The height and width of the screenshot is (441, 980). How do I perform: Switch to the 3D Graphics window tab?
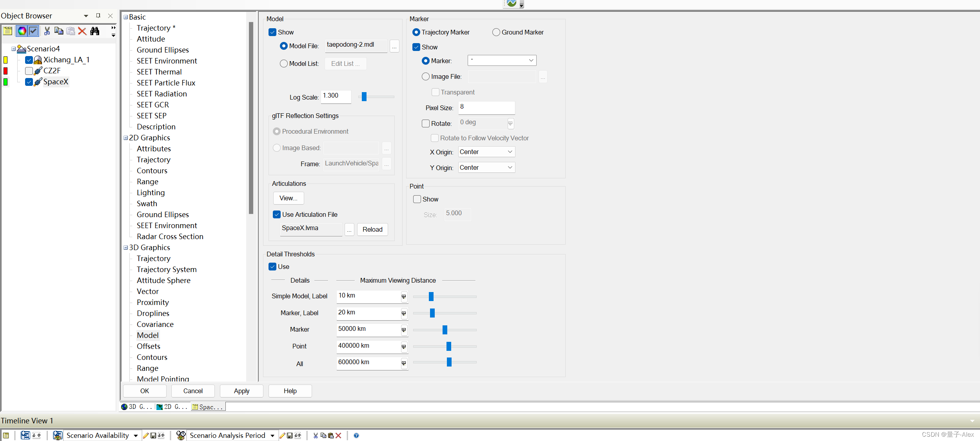tap(136, 407)
